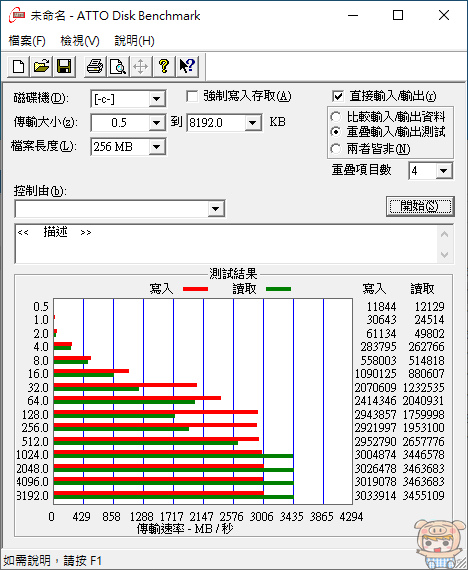Viewport: 468px width, 570px height.
Task: Expand the transfer size 0.5 dropdown
Action: tap(157, 123)
